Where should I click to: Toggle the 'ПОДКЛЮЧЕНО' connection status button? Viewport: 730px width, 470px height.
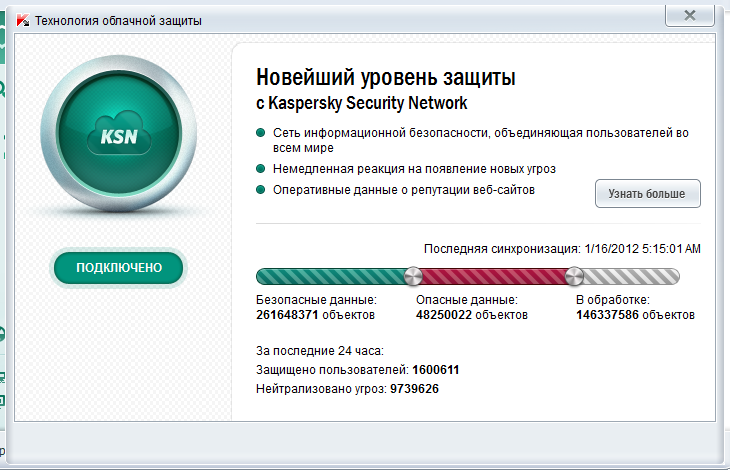pyautogui.click(x=118, y=267)
